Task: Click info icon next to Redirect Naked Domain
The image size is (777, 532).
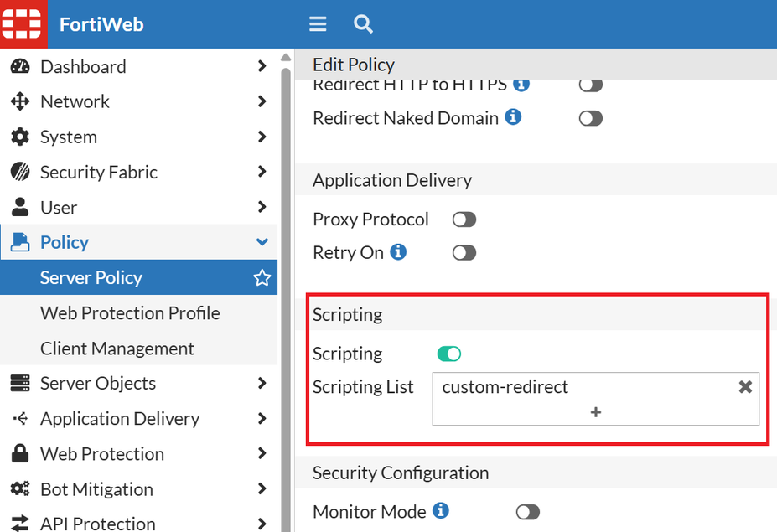Action: tap(513, 117)
